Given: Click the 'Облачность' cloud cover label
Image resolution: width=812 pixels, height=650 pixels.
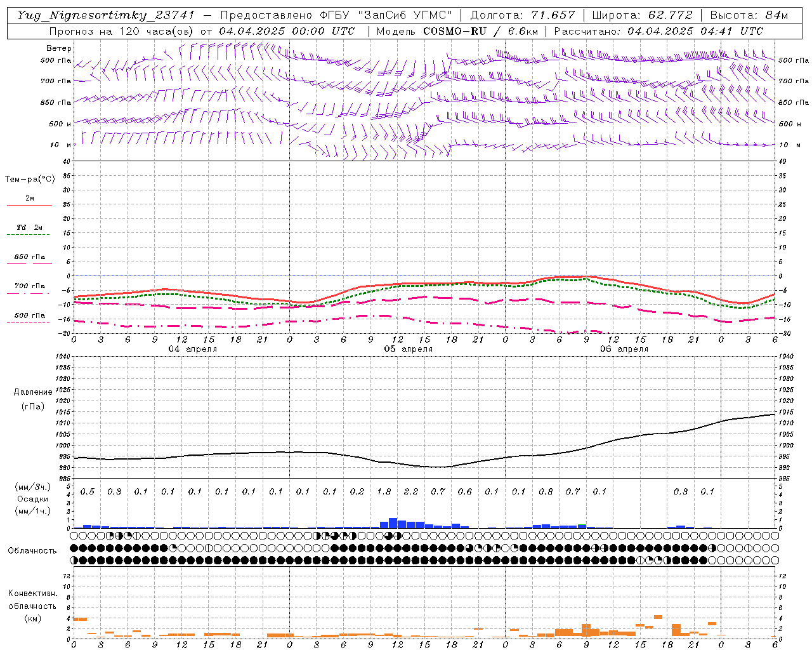Looking at the screenshot, I should (x=32, y=551).
